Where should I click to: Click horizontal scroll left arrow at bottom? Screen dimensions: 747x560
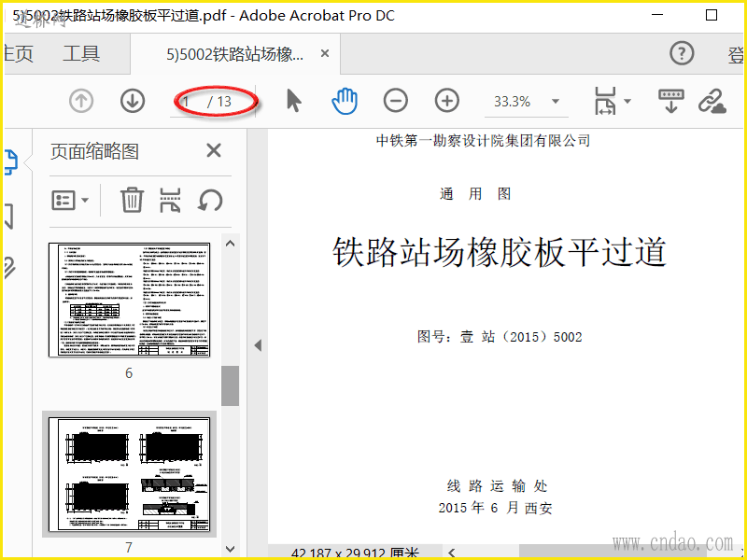[452, 553]
